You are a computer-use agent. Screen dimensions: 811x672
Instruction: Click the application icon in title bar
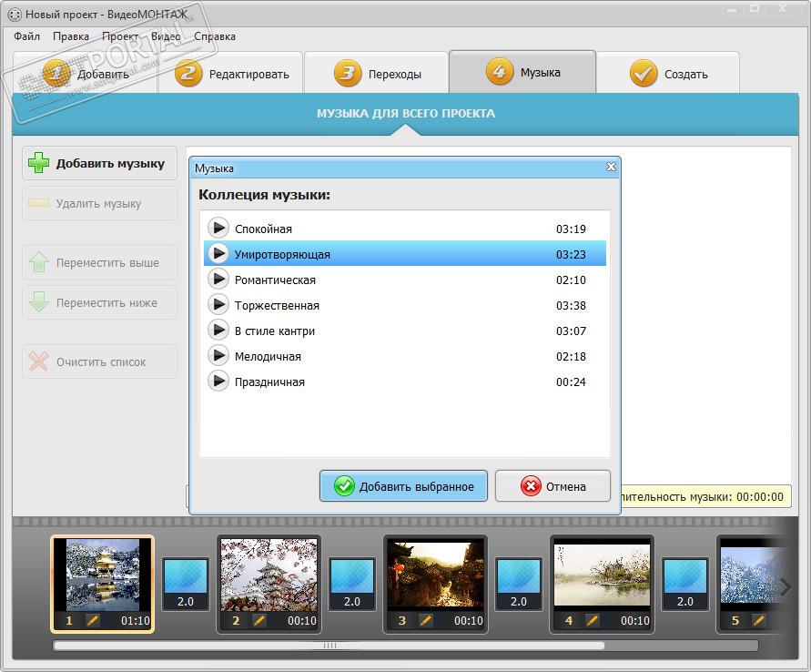(x=15, y=15)
